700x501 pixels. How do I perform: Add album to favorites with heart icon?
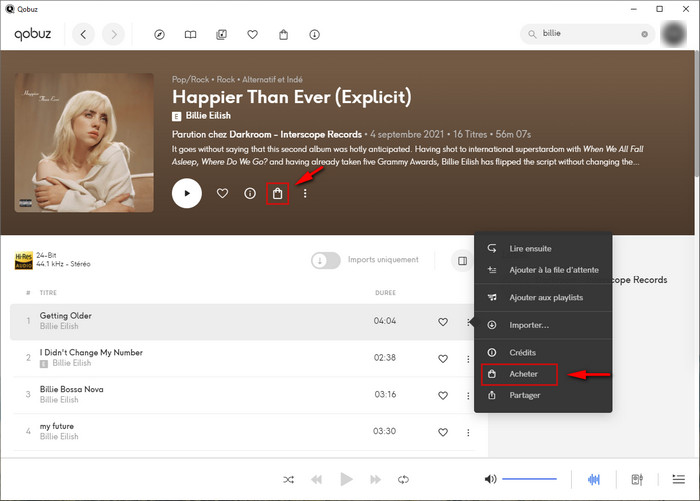click(222, 193)
